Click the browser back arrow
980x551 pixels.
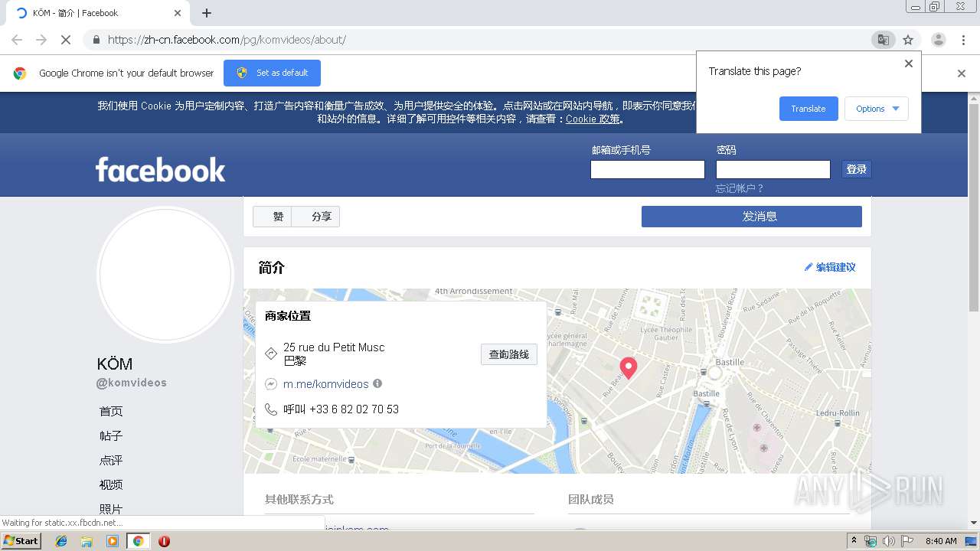tap(17, 40)
